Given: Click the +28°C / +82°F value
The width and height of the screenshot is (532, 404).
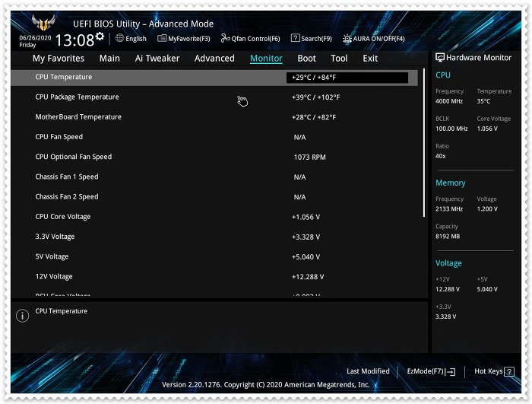Looking at the screenshot, I should click(x=314, y=118).
